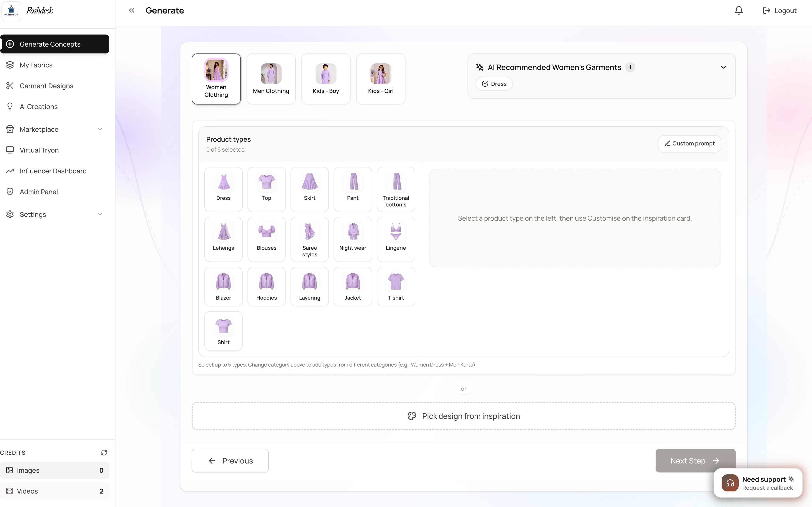Open Generate Concepts in sidebar

click(x=55, y=44)
